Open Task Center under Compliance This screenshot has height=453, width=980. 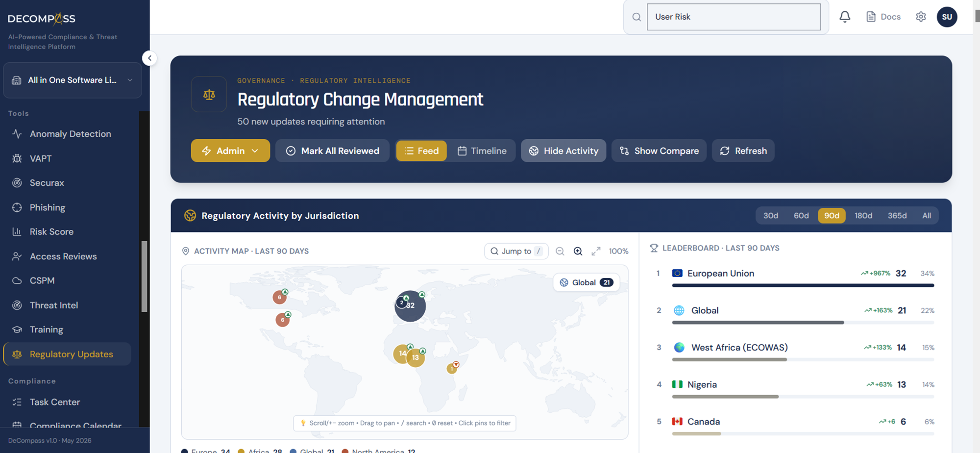55,402
